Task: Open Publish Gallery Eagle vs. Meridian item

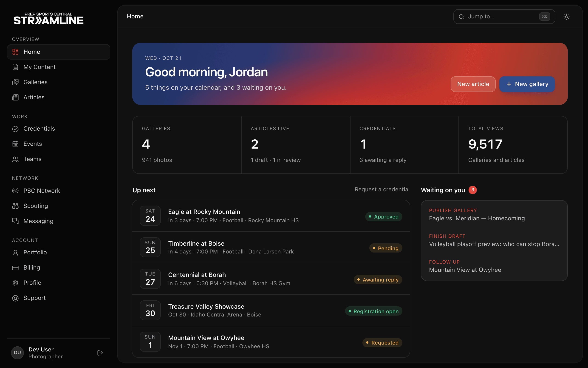Action: [494, 215]
